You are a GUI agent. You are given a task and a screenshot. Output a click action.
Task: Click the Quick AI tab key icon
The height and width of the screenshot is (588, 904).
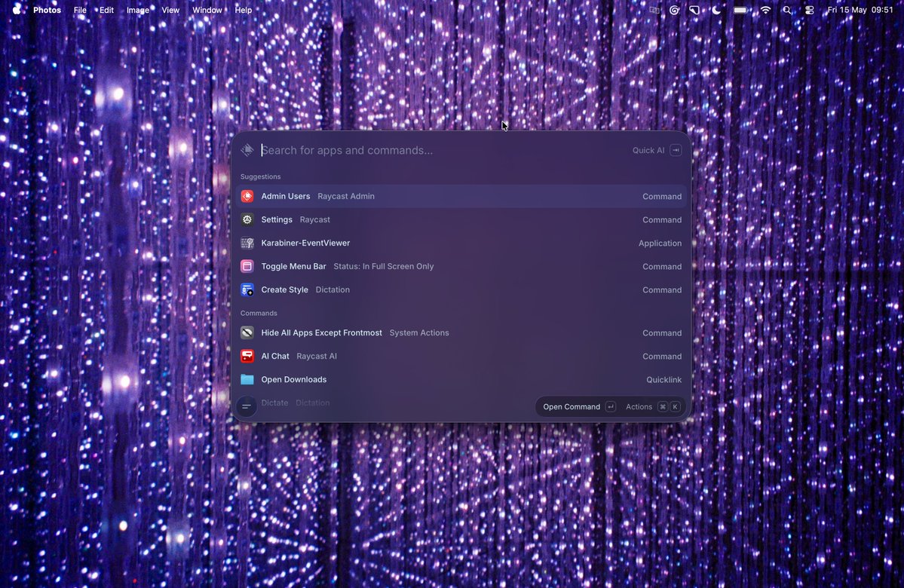tap(676, 151)
